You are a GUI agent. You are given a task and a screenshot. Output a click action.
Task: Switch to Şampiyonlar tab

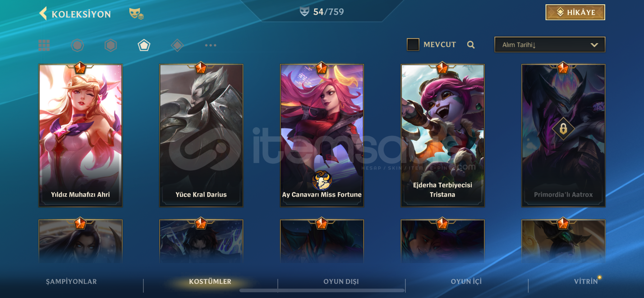click(x=71, y=281)
